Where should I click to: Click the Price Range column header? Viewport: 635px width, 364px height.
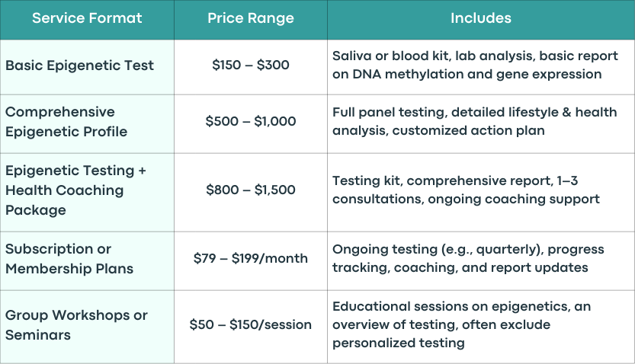point(251,18)
